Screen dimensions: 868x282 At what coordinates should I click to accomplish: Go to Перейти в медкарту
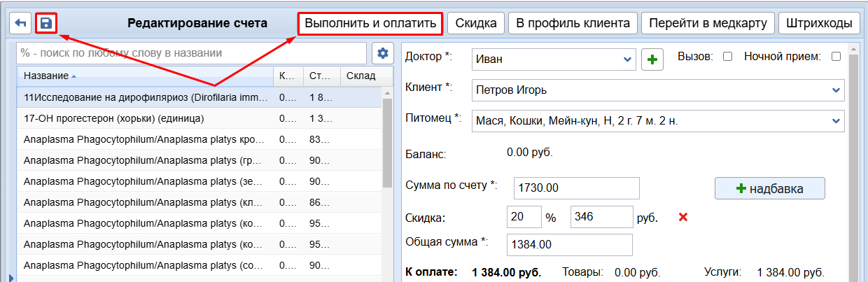tap(706, 23)
